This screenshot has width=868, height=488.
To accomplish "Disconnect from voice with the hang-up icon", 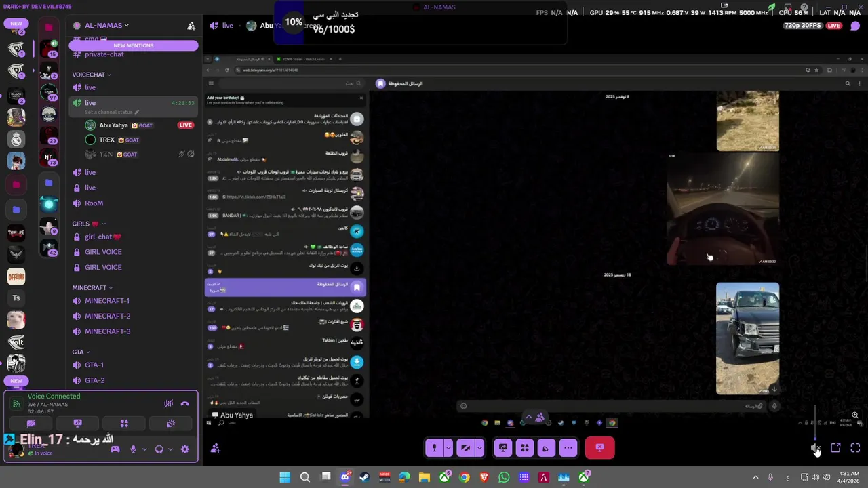I will [185, 403].
